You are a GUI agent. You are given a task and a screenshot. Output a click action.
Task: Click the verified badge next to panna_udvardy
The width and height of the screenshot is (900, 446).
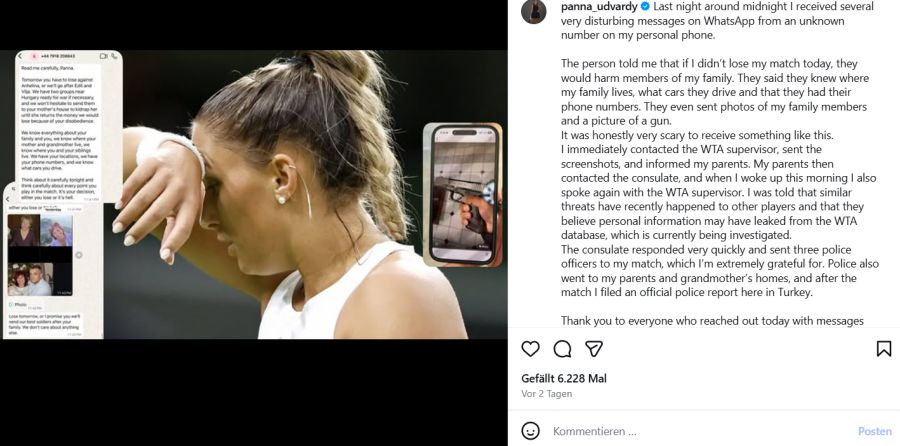tap(645, 6)
